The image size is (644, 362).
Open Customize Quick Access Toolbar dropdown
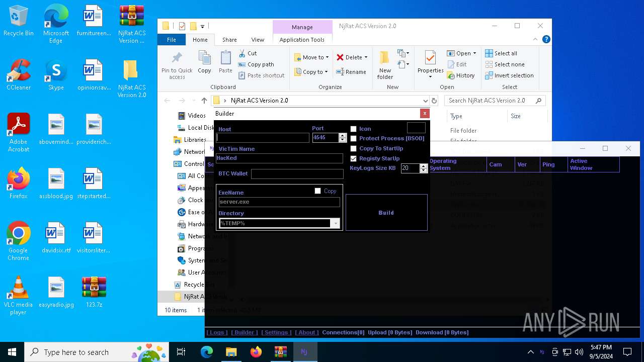pyautogui.click(x=202, y=26)
